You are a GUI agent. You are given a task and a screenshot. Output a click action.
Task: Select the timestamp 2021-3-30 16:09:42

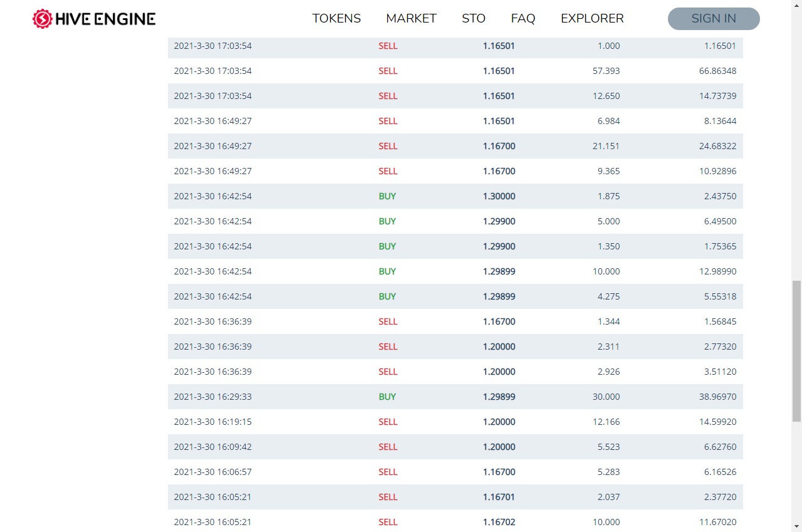pyautogui.click(x=212, y=447)
